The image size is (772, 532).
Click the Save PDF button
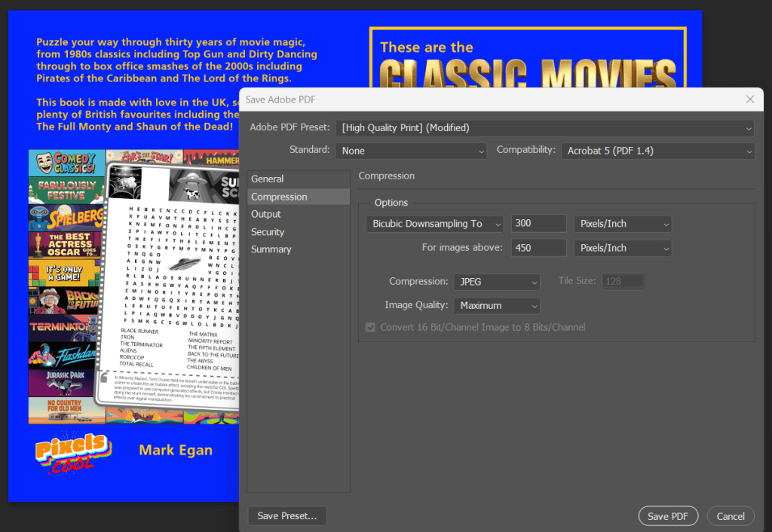click(x=668, y=516)
